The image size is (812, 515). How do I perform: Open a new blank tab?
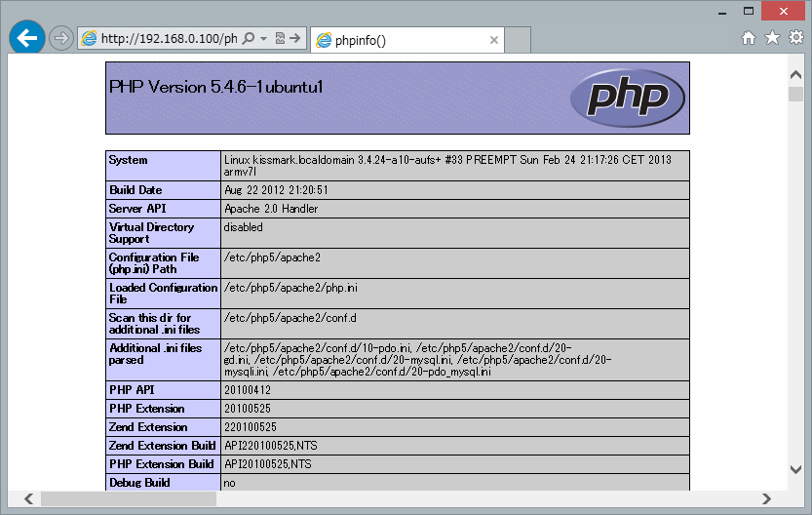coord(518,40)
